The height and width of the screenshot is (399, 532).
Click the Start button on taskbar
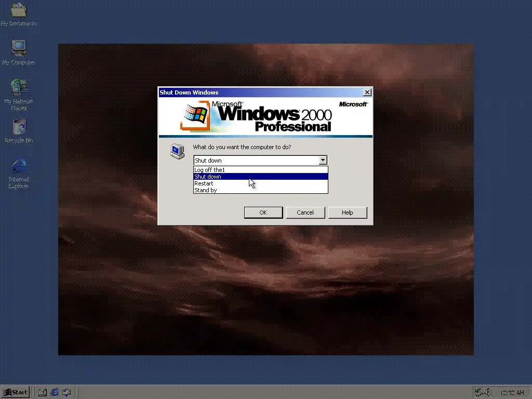[15, 393]
